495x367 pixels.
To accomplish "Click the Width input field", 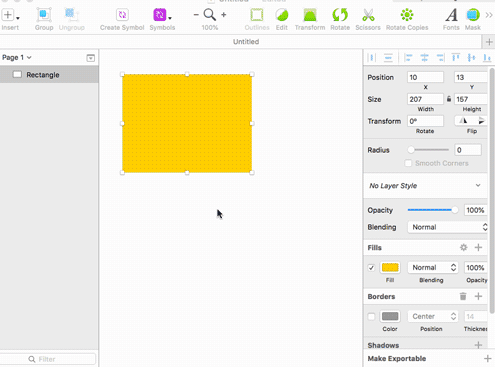I will tap(425, 99).
